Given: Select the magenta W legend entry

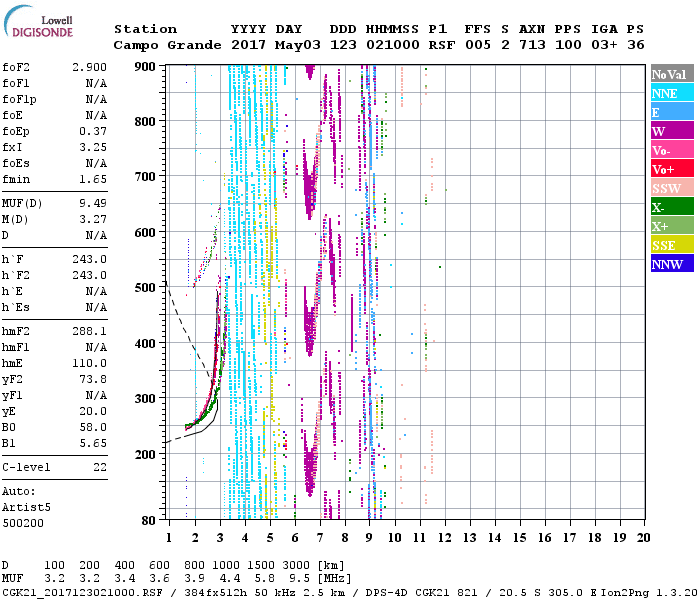Looking at the screenshot, I should pos(671,131).
